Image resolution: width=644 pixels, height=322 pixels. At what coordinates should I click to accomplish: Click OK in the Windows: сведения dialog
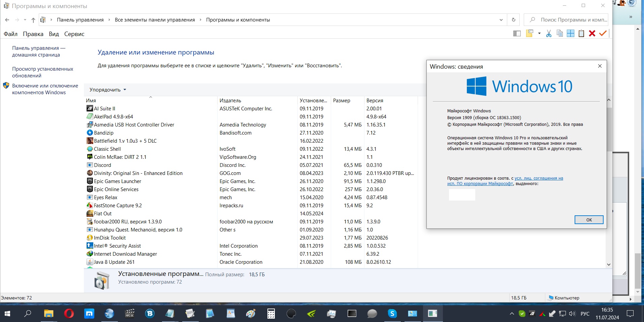point(589,220)
